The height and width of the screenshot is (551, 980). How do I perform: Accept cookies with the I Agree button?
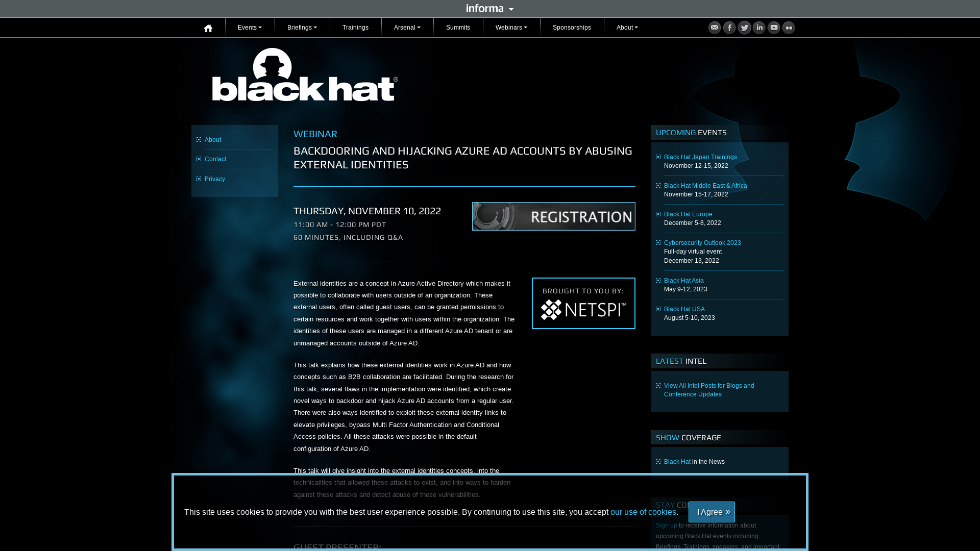(x=712, y=512)
